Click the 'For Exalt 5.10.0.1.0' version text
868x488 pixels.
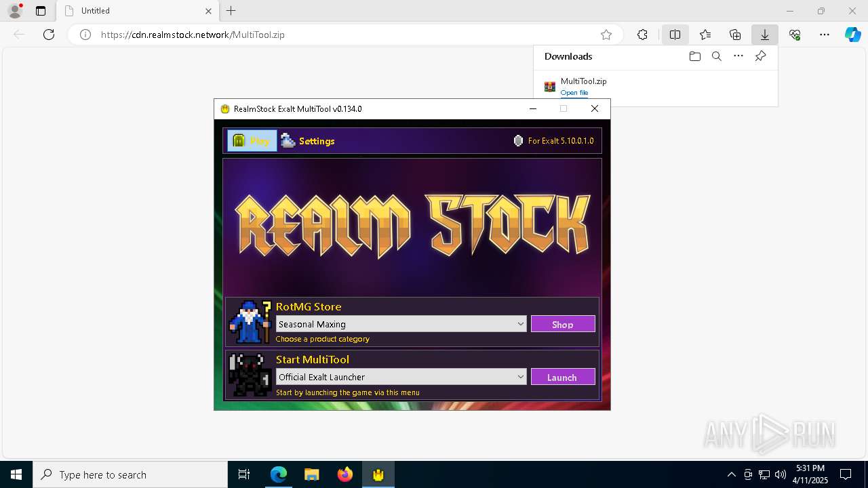pyautogui.click(x=561, y=141)
